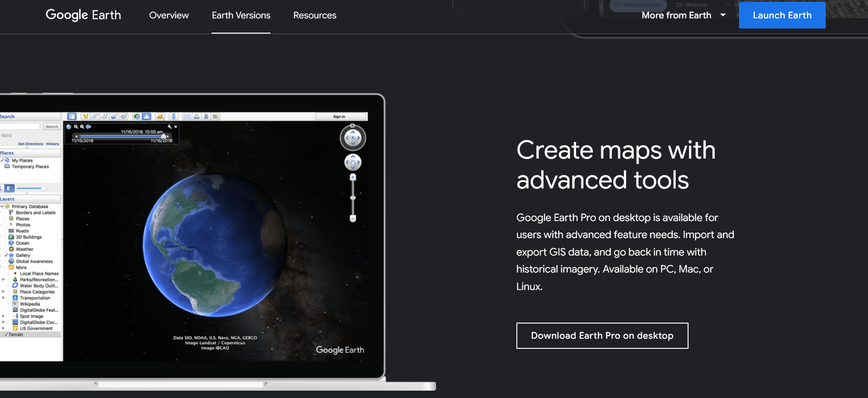Screen dimensions: 868x398
Task: Click the time slider zoom in icon
Action: 82,127
